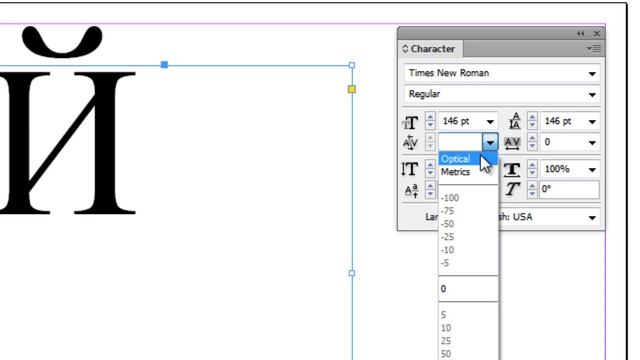Click the skew angle stepper arrows

point(532,190)
